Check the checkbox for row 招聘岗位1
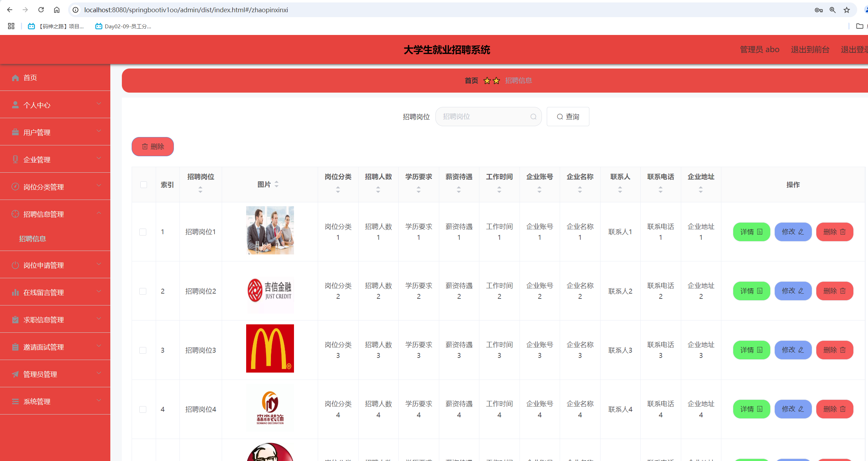The height and width of the screenshot is (461, 868). point(142,232)
